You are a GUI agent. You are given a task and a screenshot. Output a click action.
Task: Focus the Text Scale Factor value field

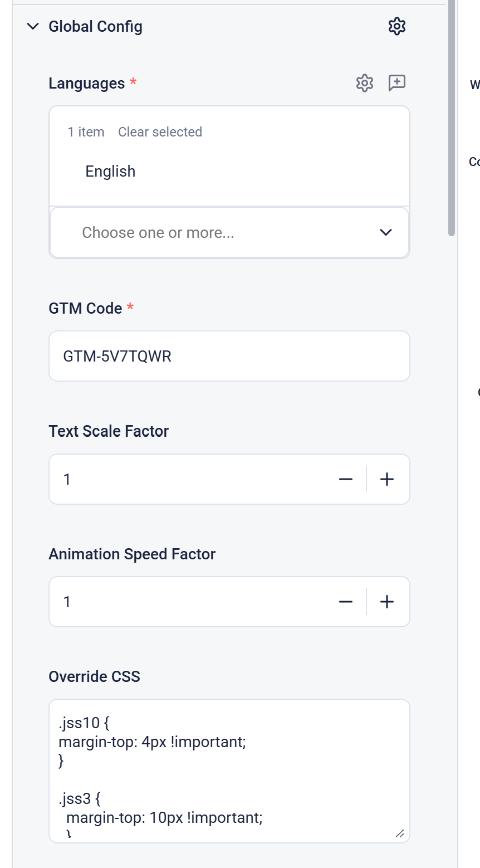click(189, 479)
